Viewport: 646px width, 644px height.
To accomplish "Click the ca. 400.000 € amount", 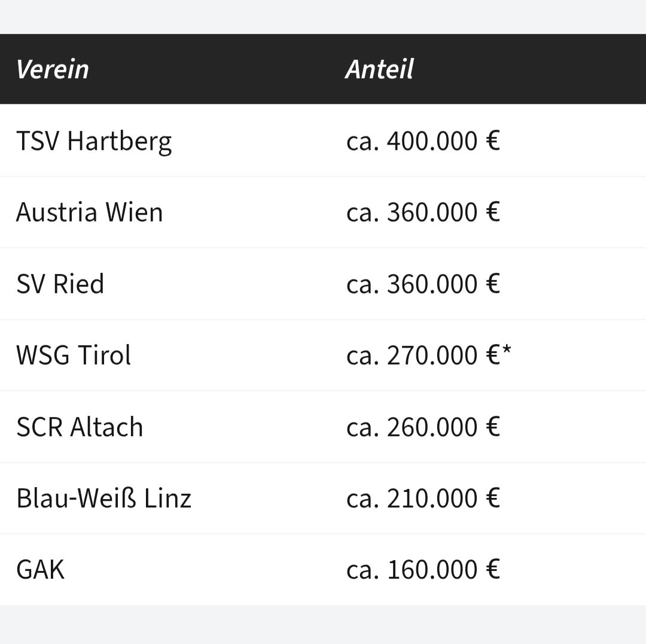I will (422, 141).
